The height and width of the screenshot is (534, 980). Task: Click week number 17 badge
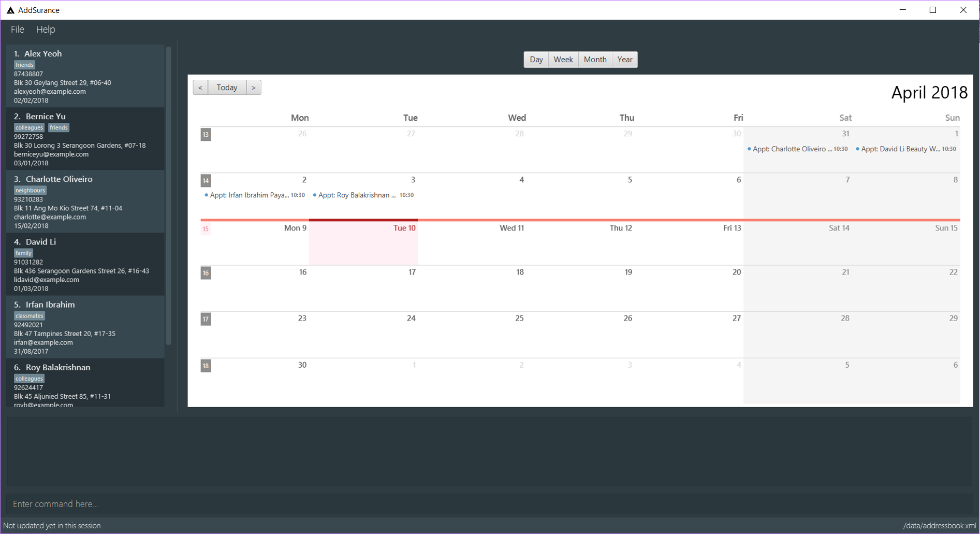[x=206, y=319]
